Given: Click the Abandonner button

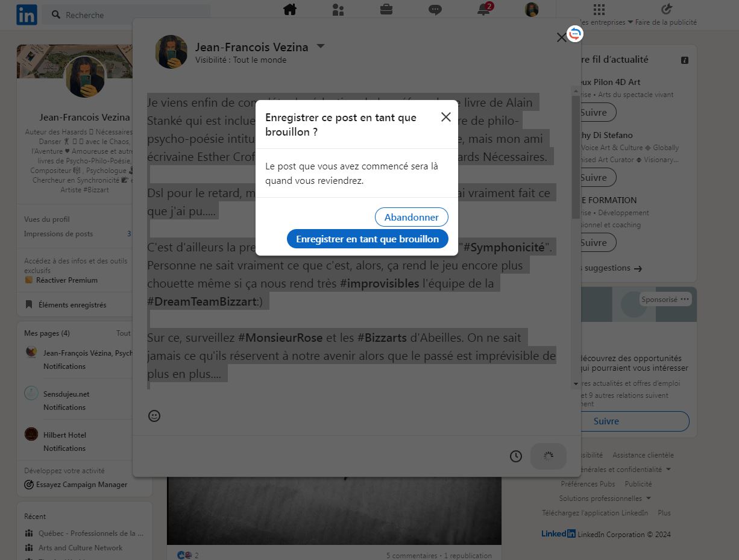Looking at the screenshot, I should coord(412,217).
